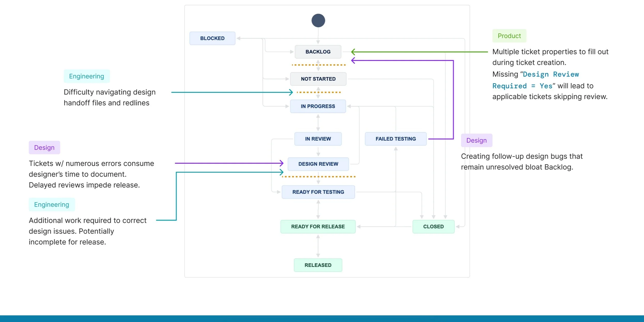The image size is (644, 322).
Task: Click the IN PROGRESS status box
Action: tap(318, 106)
